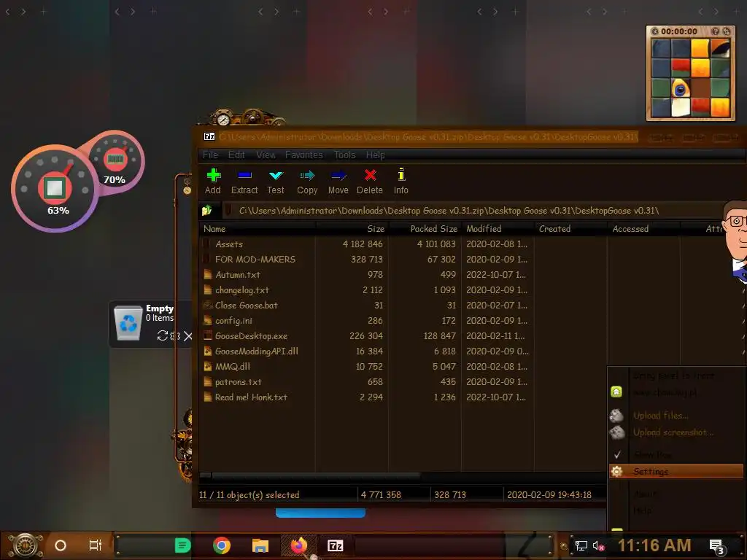Image resolution: width=747 pixels, height=560 pixels.
Task: Click the white beak puzzle tile
Action: tap(681, 107)
